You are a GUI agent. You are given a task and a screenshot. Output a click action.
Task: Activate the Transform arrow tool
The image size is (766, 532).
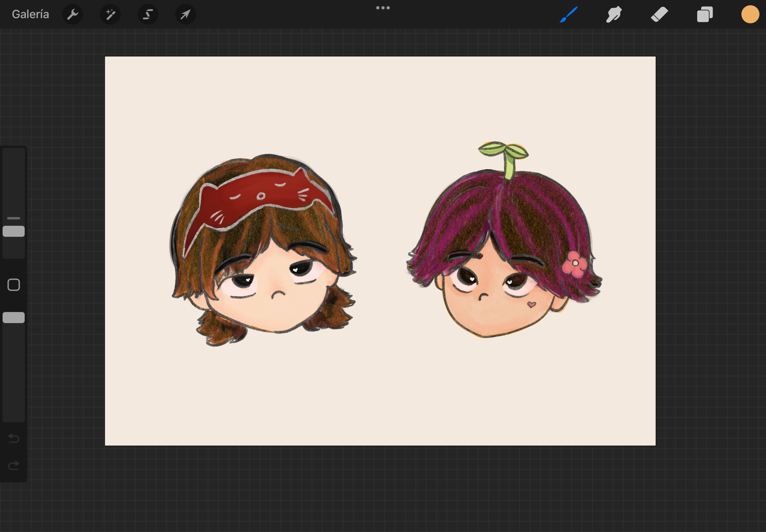pyautogui.click(x=186, y=14)
